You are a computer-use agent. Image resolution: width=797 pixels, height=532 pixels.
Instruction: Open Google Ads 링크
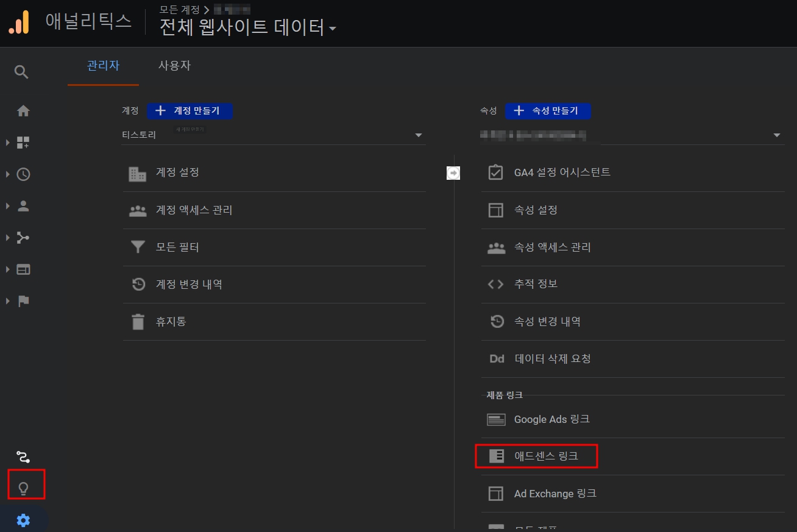pos(632,419)
